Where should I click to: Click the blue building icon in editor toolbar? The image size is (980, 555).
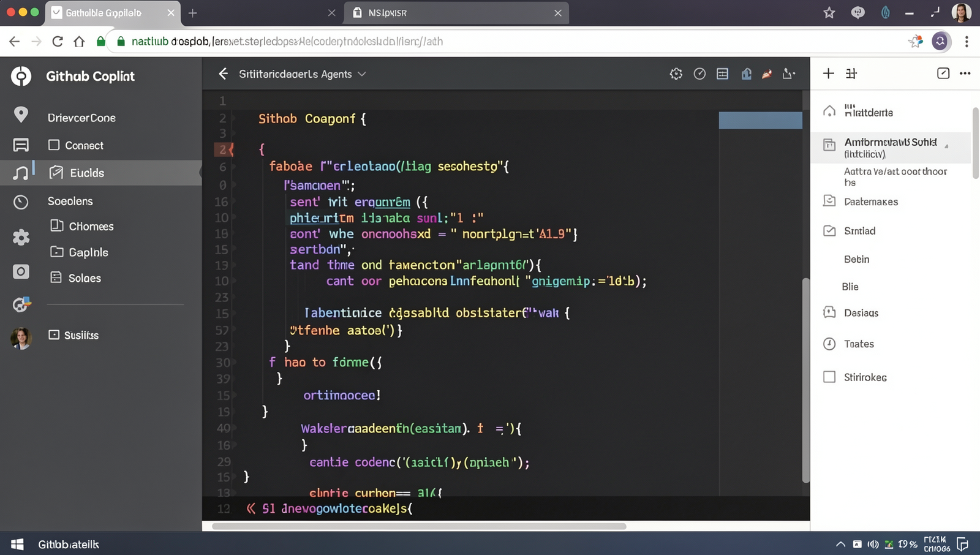(746, 74)
